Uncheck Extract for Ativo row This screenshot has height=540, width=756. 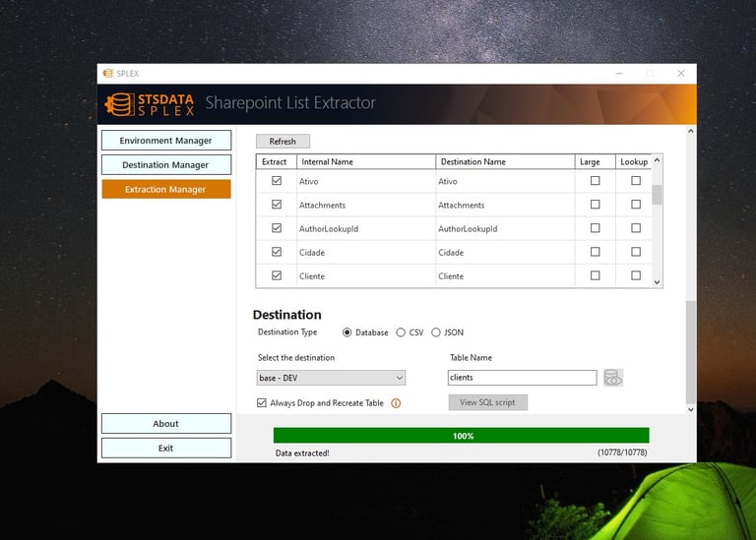coord(277,181)
